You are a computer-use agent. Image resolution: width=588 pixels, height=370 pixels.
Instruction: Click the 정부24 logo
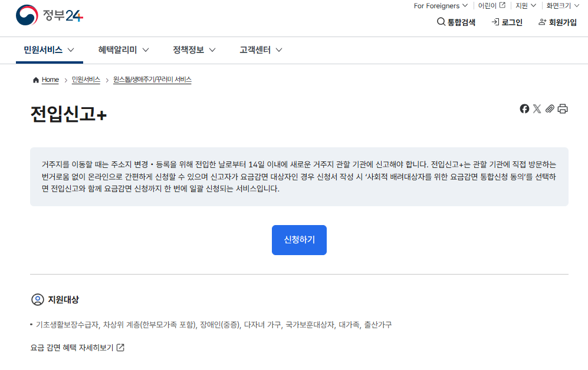pyautogui.click(x=49, y=15)
